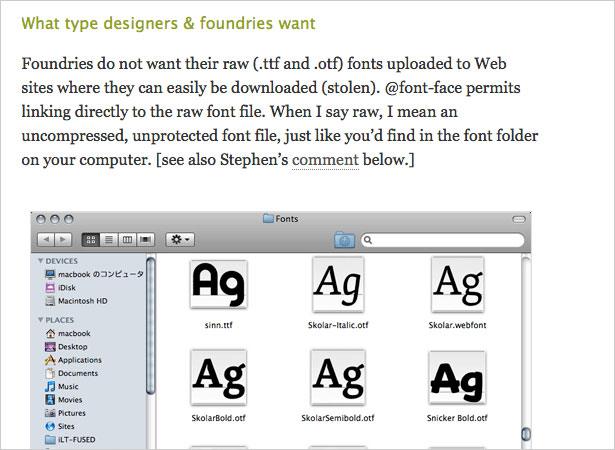The width and height of the screenshot is (615, 450).
Task: Toggle the toolbar pill button in title bar
Action: [x=519, y=219]
